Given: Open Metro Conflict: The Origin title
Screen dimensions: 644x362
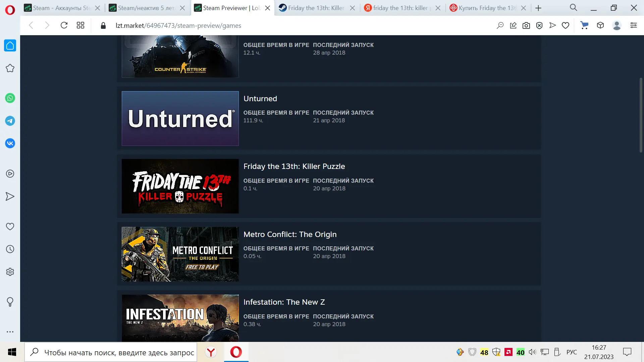Looking at the screenshot, I should pos(290,235).
